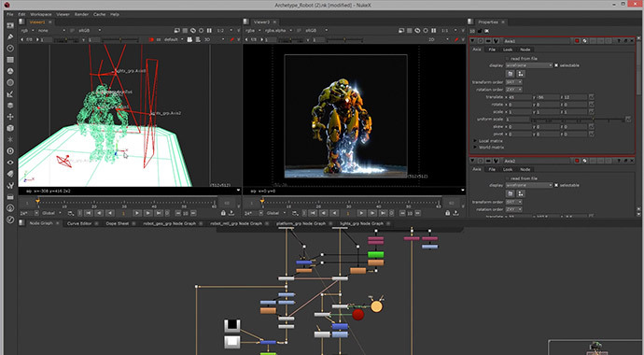644x355 pixels.
Task: Open Axis1 display wireframe dropdown
Action: point(529,65)
